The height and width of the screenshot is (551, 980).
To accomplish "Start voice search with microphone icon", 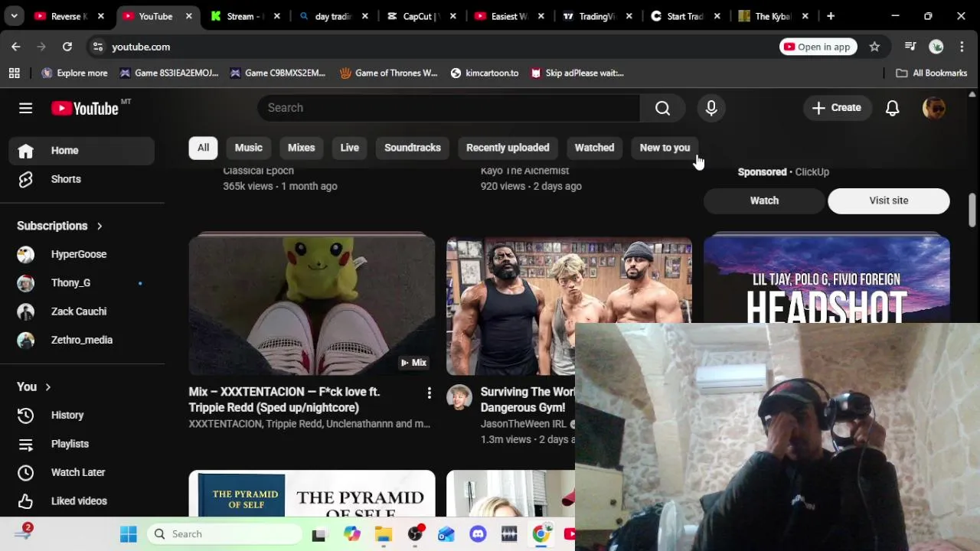I will click(x=711, y=108).
